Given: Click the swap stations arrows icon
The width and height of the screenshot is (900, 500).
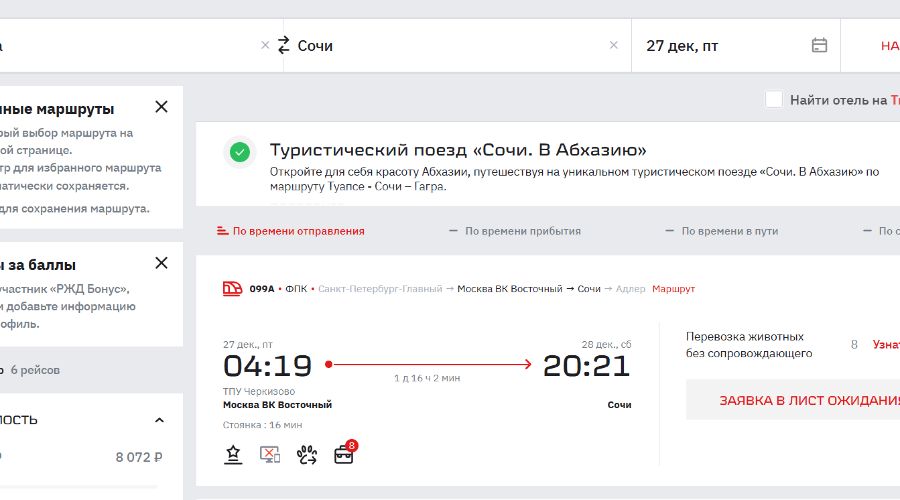Looking at the screenshot, I should (284, 45).
